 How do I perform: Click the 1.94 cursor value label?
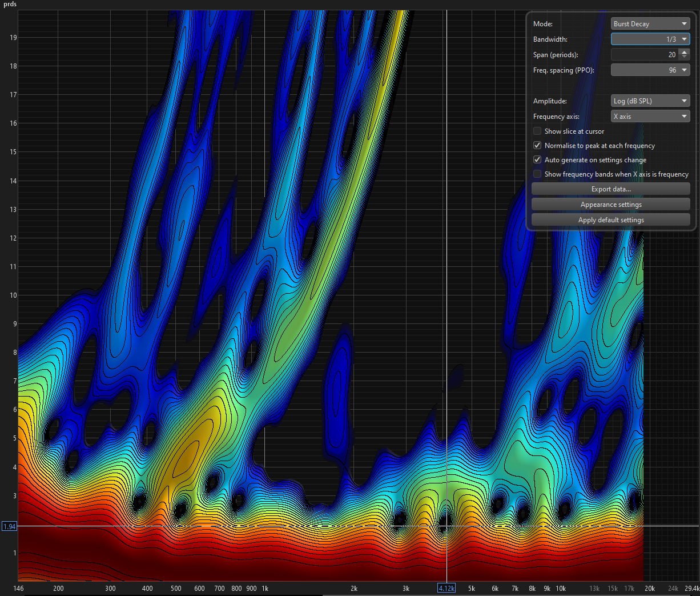9,526
